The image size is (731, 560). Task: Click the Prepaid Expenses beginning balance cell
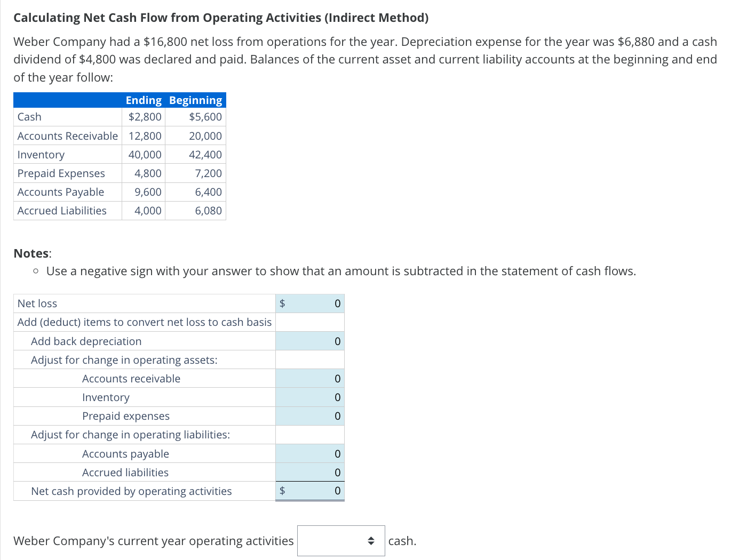pyautogui.click(x=209, y=173)
